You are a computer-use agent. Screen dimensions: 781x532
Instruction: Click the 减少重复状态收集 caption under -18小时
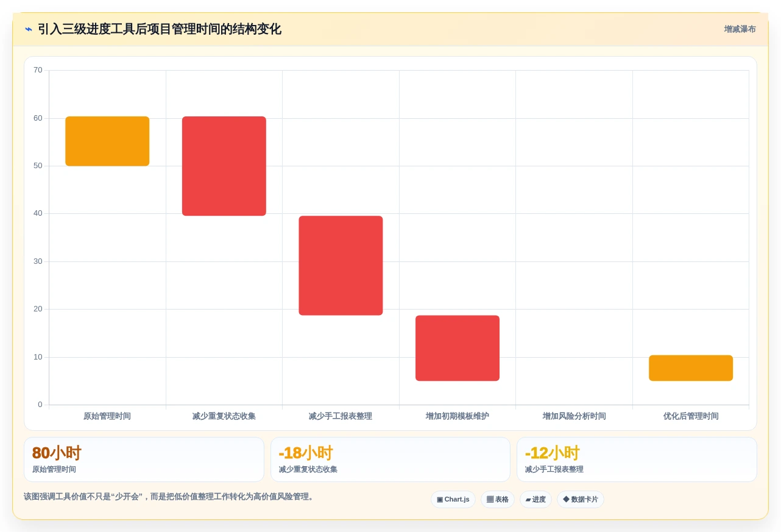click(308, 470)
